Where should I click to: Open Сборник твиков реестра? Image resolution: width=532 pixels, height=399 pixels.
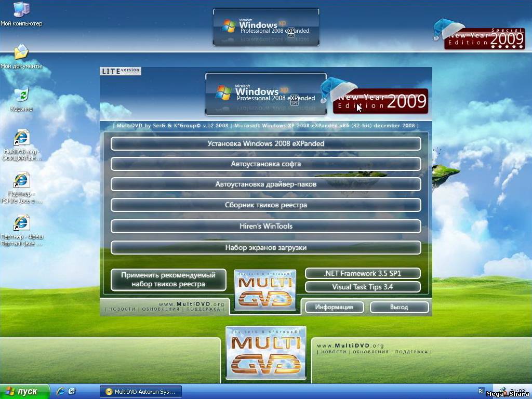coord(265,205)
